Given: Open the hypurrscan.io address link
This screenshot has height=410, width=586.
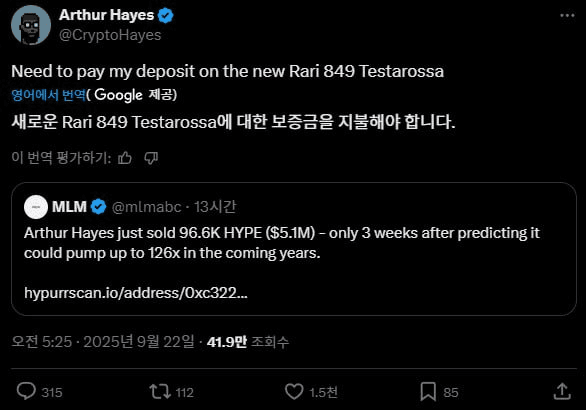Looking at the screenshot, I should point(136,293).
